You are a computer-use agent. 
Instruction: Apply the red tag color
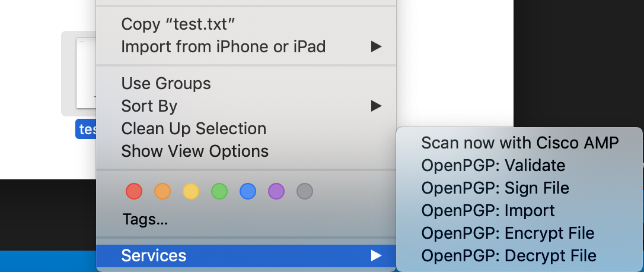pos(134,191)
